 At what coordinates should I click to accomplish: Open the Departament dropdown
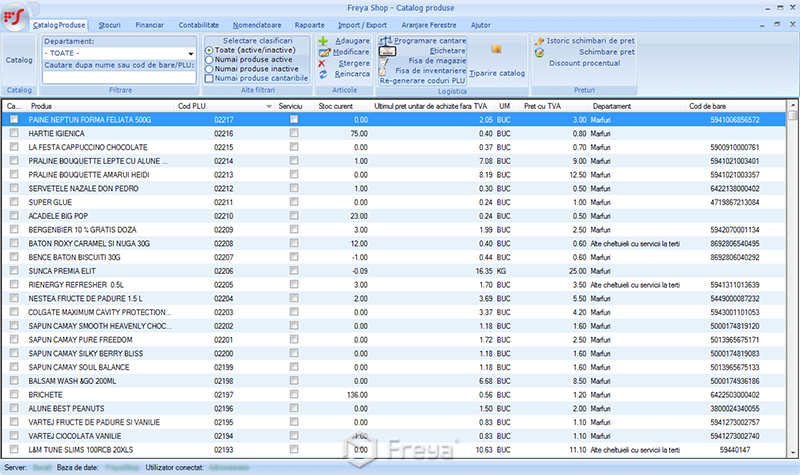pyautogui.click(x=190, y=53)
